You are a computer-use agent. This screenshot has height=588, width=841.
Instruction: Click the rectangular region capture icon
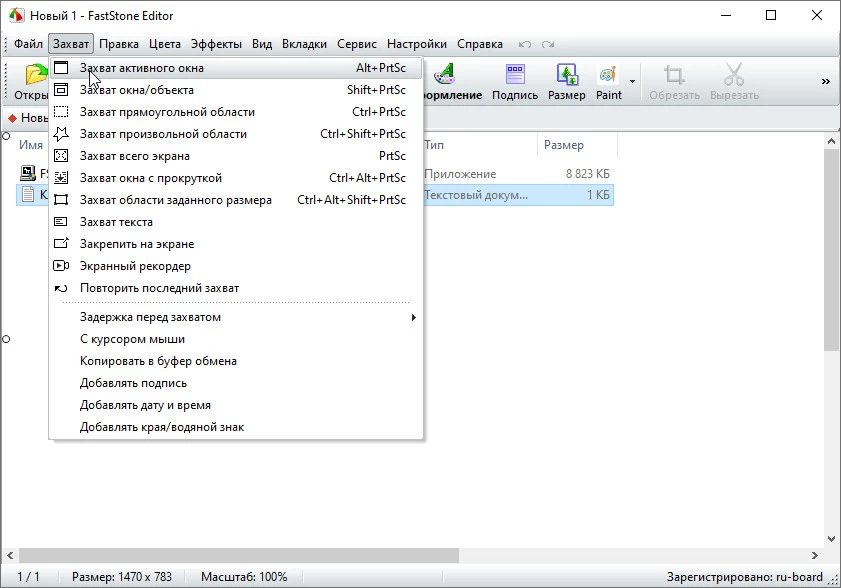click(x=61, y=112)
